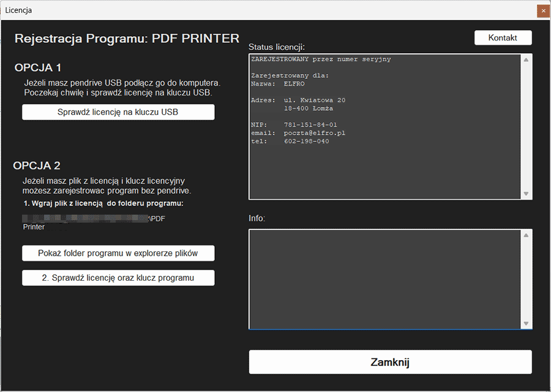Click the Status licencji scrollbar down arrow
The image size is (551, 392).
click(526, 193)
